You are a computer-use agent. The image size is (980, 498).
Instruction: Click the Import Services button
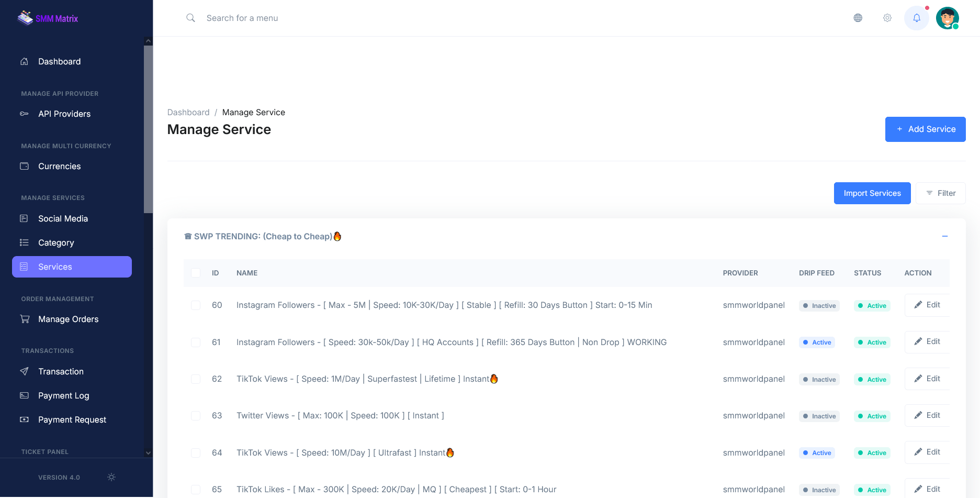(x=872, y=193)
